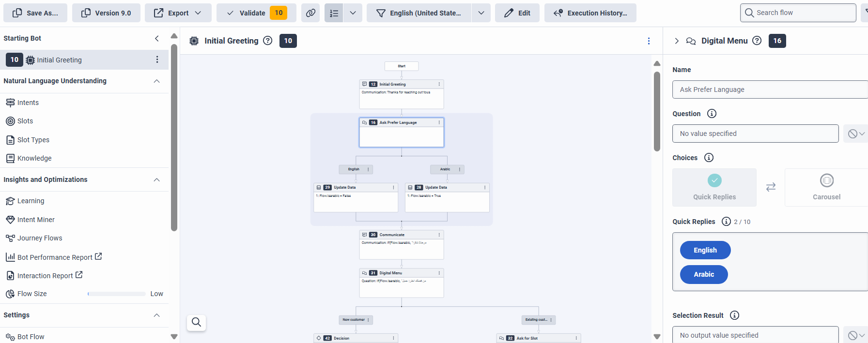Viewport: 868px width, 343px height.
Task: Select the Carousel choice option
Action: point(826,187)
